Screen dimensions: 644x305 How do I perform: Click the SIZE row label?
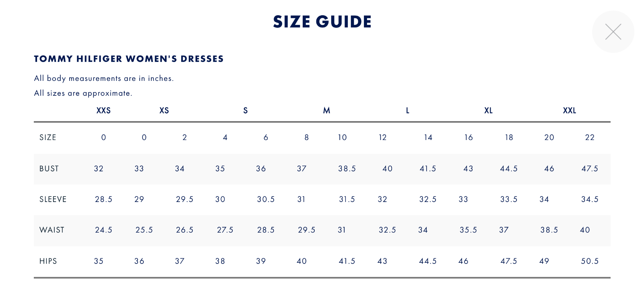coord(48,138)
